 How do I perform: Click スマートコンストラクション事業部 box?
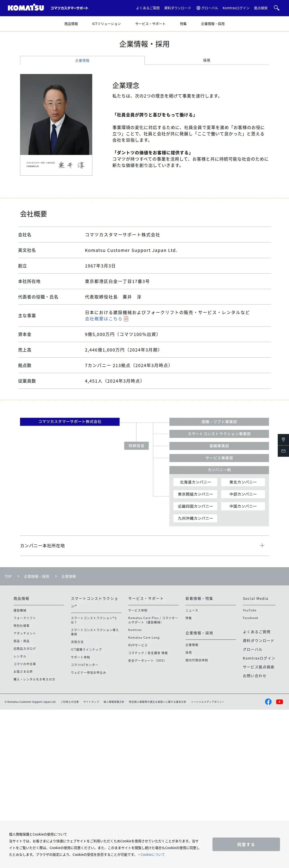point(219,434)
